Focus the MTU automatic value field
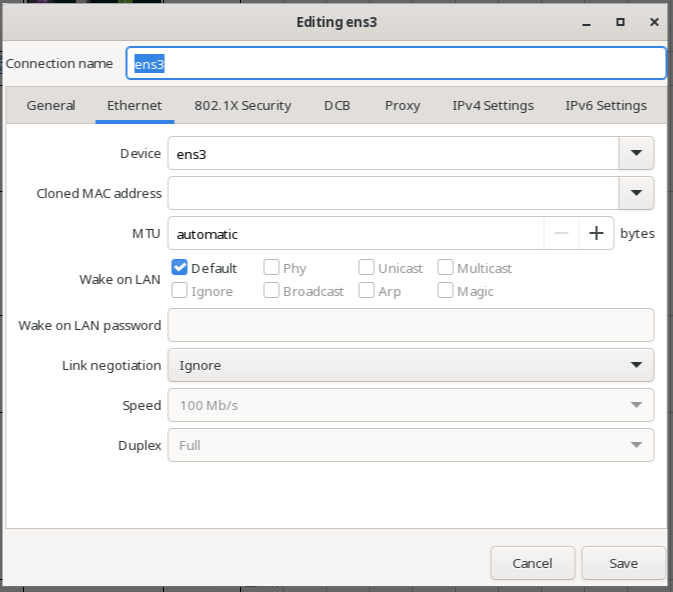Viewport: 673px width, 592px height. 355,233
